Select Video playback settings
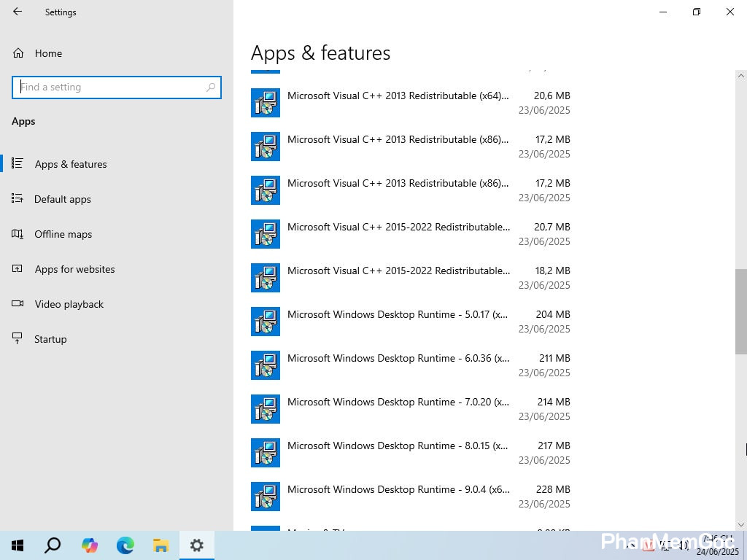 [69, 304]
